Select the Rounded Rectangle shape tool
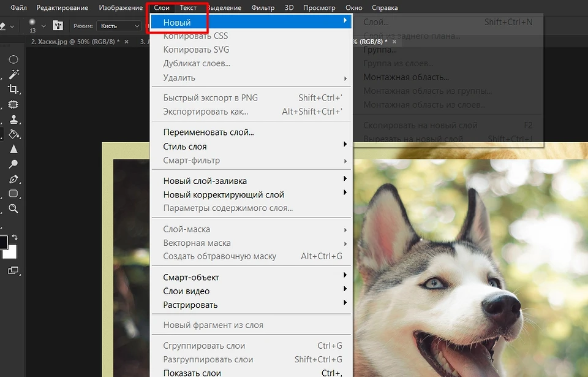Viewport: 588px width, 377px height. [x=13, y=194]
